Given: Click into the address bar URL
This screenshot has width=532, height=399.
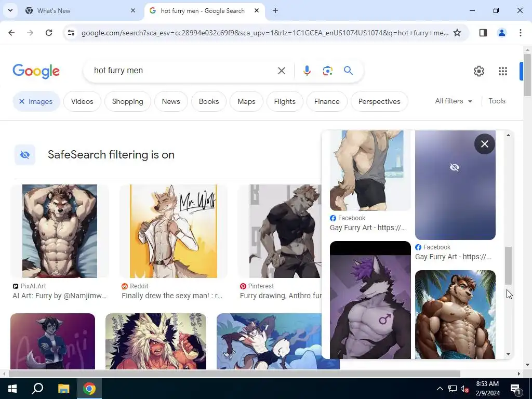Looking at the screenshot, I should click(264, 33).
